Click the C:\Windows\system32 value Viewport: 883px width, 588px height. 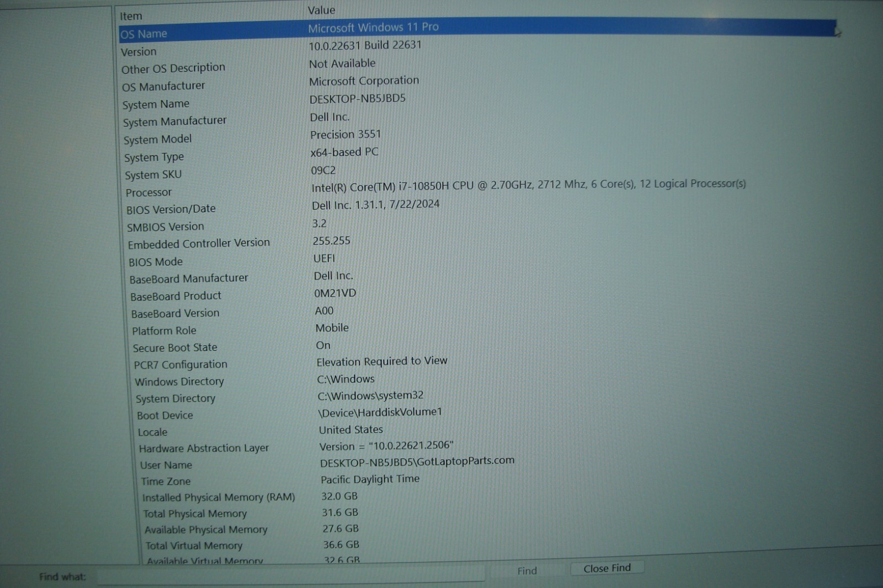coord(370,395)
